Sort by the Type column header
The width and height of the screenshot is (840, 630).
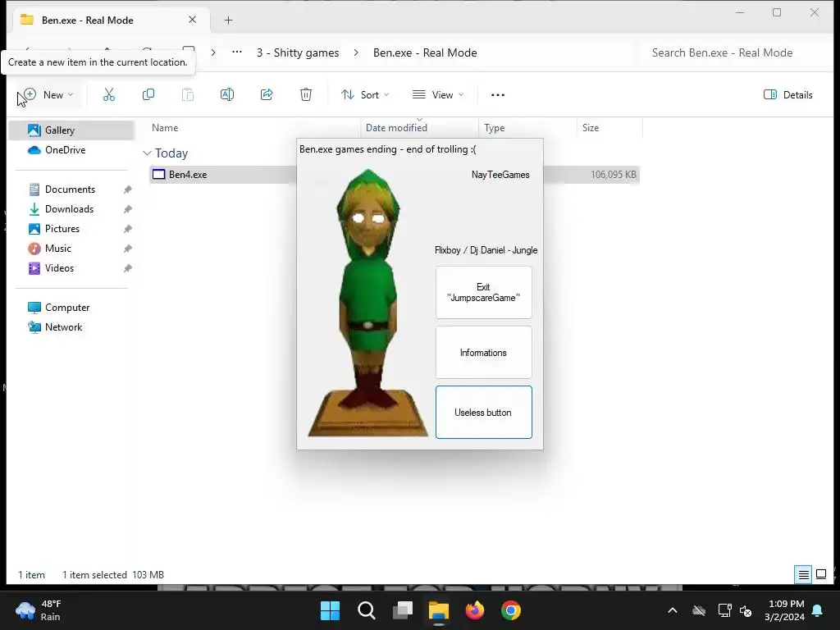495,127
